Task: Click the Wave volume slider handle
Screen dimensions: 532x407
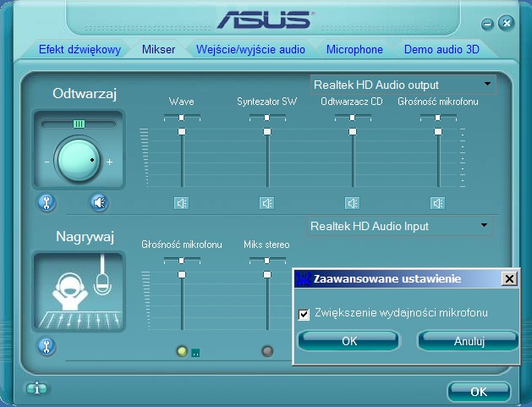Action: tap(182, 132)
